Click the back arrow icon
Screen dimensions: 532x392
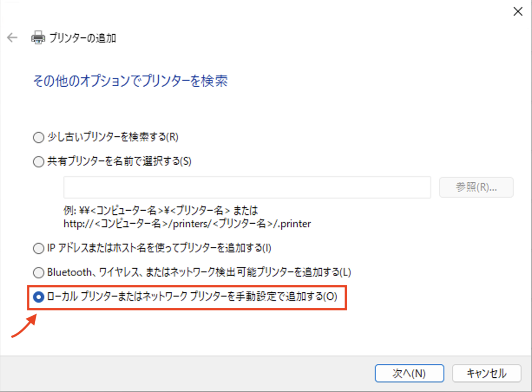coord(12,38)
